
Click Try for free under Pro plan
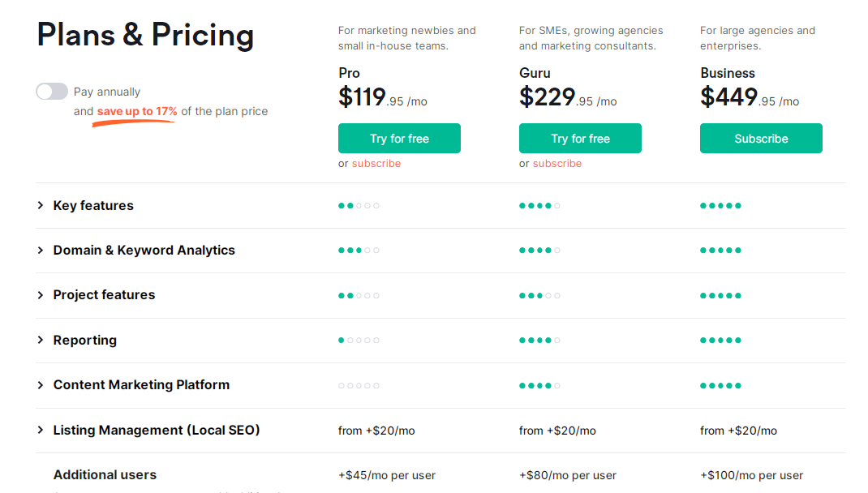[399, 139]
